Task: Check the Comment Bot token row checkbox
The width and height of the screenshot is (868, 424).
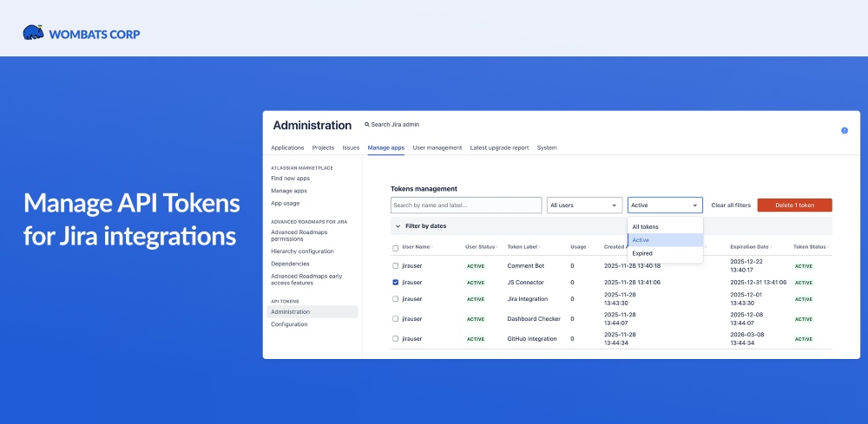Action: [395, 266]
